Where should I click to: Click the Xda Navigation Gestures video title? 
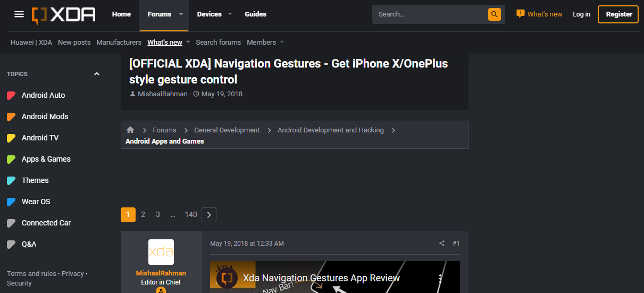pyautogui.click(x=321, y=278)
